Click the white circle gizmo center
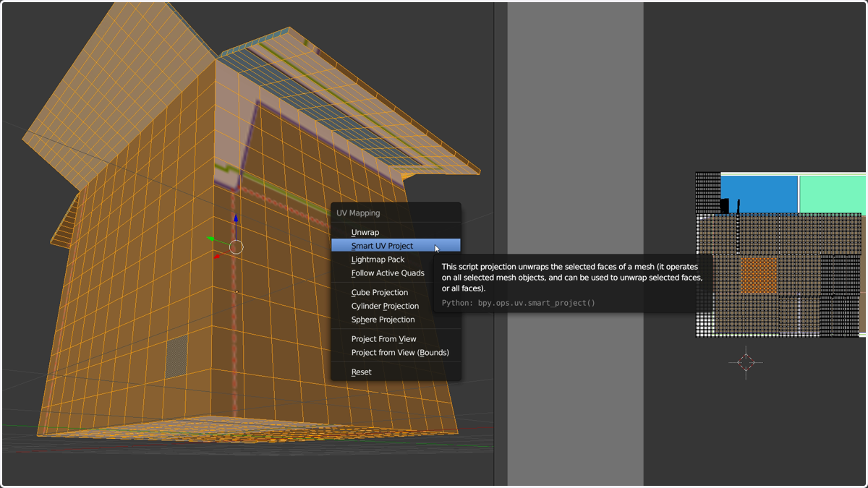The height and width of the screenshot is (488, 868). pyautogui.click(x=236, y=247)
